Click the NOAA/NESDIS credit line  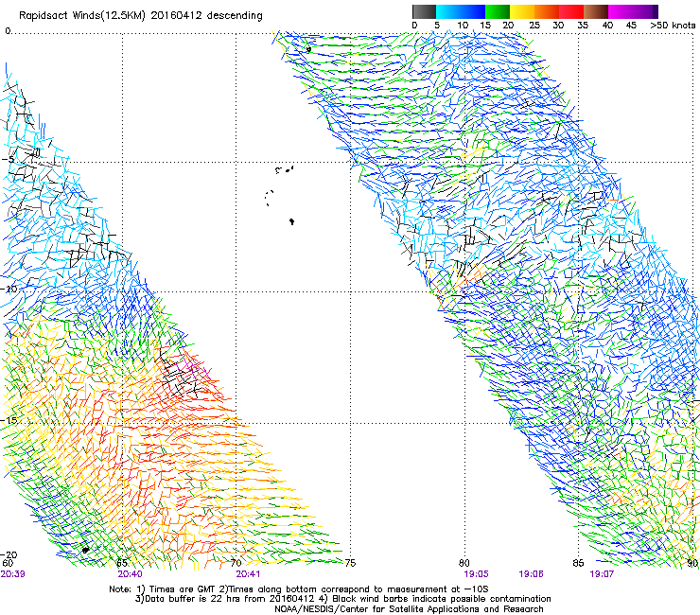[x=409, y=609]
